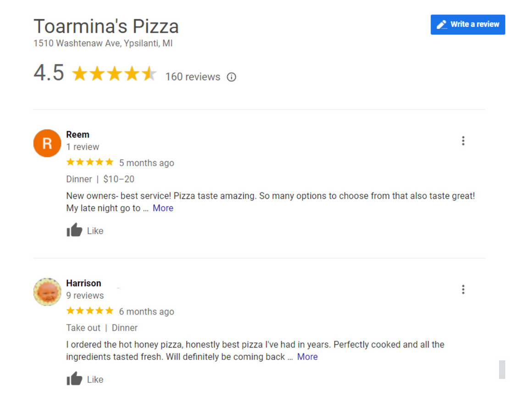Click thumbs-up icon on Harrison's review

click(74, 379)
